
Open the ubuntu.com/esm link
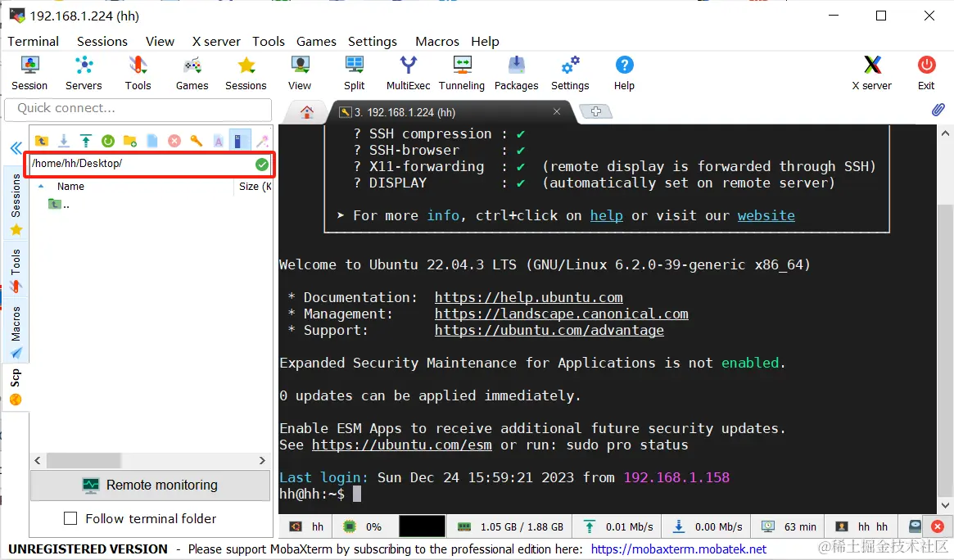tap(401, 445)
